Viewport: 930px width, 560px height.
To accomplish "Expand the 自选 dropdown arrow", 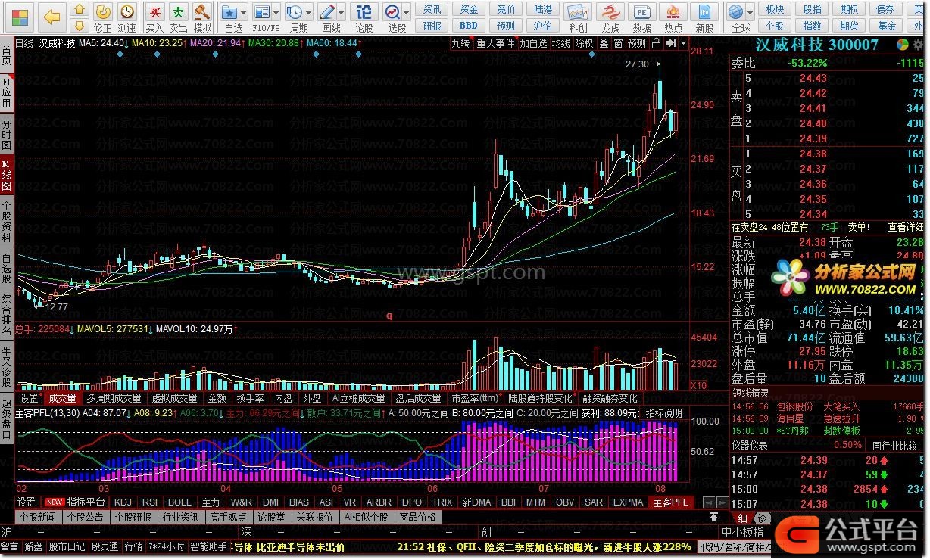I will tap(244, 13).
